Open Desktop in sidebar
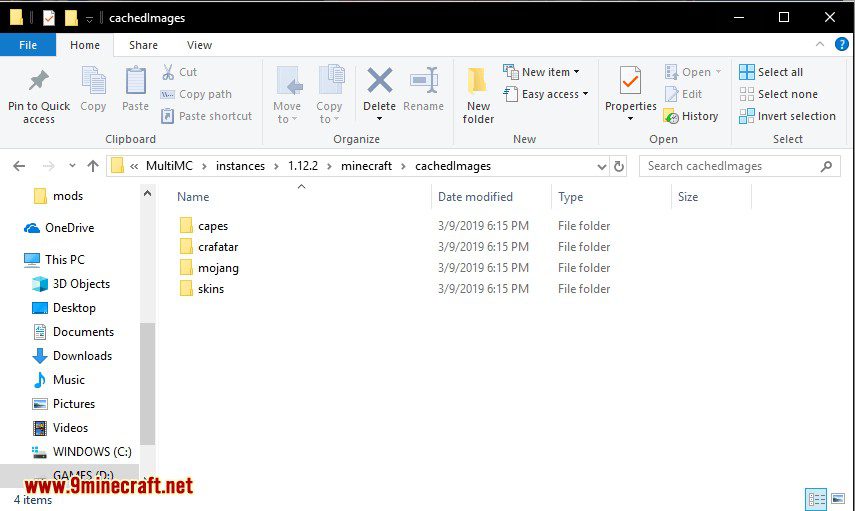Viewport: 855px width, 511px height. click(64, 308)
